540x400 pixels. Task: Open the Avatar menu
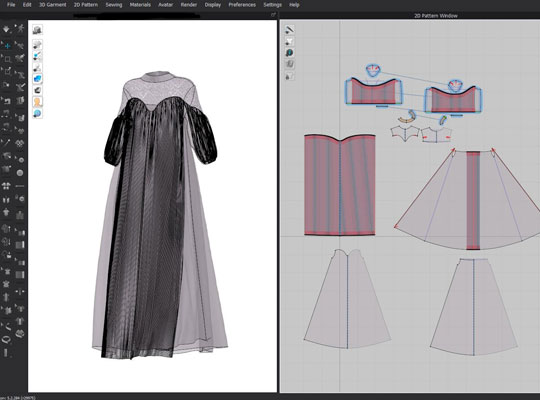(x=165, y=5)
